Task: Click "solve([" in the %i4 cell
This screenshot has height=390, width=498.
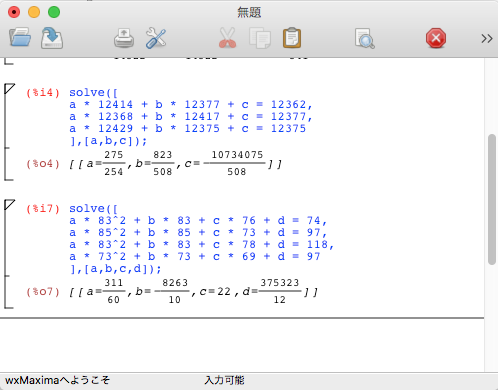Action: 93,93
